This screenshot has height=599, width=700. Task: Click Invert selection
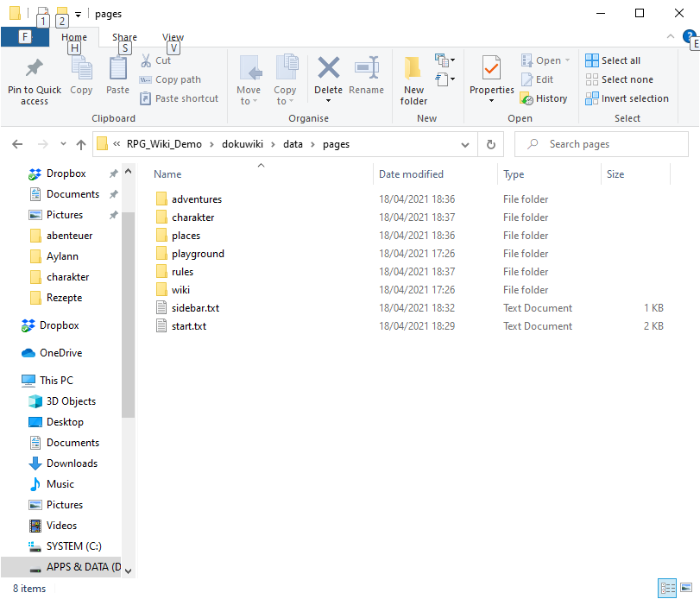[627, 98]
